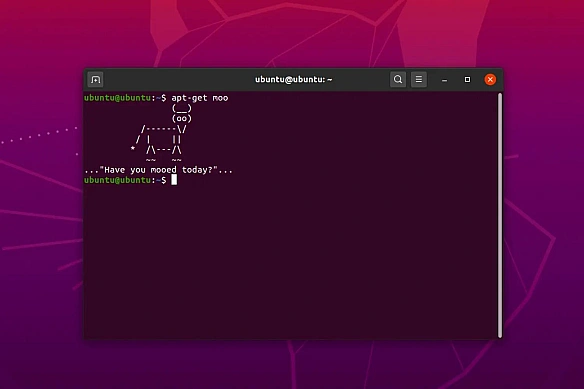Click the block cursor at the prompt
Screen dimensions: 584x389
click(174, 180)
